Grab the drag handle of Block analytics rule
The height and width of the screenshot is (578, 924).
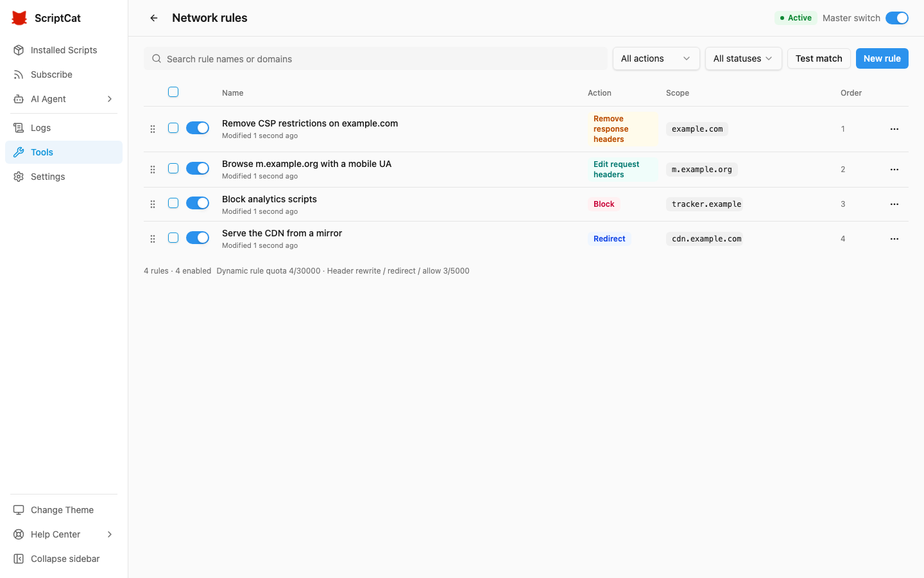(153, 204)
